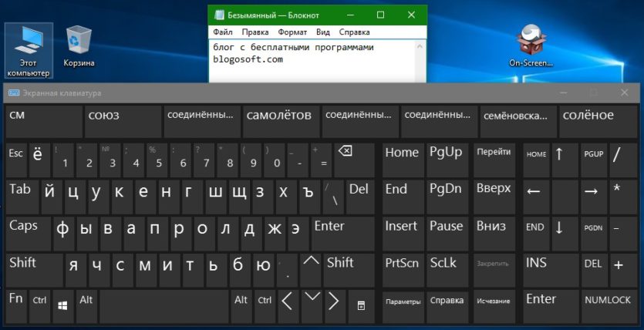Tap the ё letter key
The height and width of the screenshot is (330, 644).
click(39, 160)
